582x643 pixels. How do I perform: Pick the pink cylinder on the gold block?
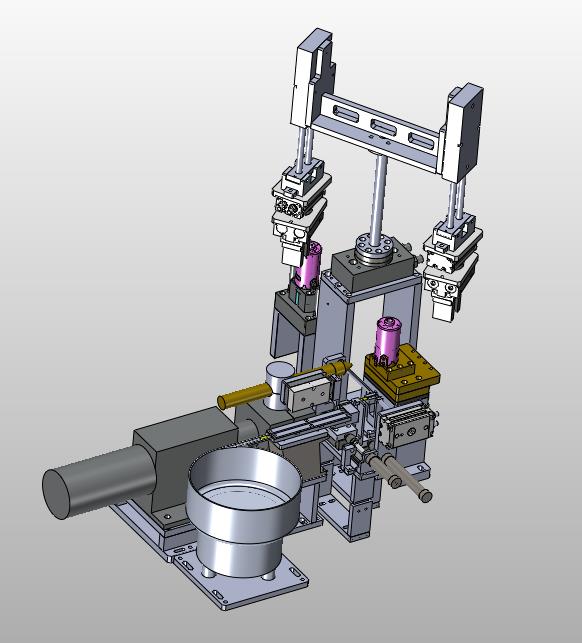[388, 340]
